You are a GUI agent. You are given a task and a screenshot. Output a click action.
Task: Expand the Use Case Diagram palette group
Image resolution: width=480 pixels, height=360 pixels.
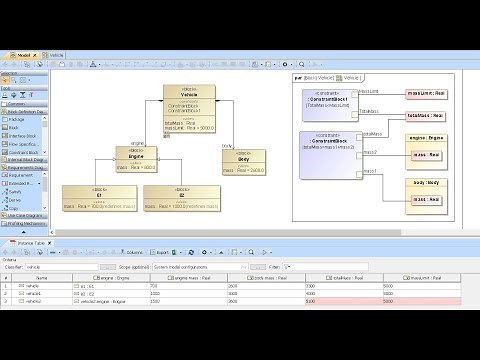click(x=24, y=216)
